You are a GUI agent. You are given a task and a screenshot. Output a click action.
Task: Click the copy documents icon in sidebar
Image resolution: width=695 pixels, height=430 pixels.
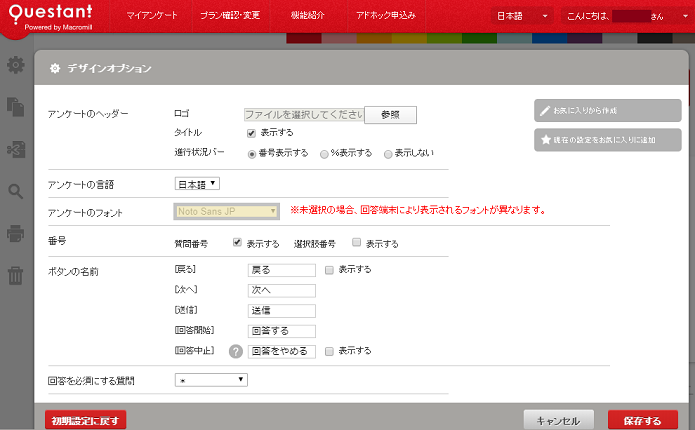click(x=15, y=106)
